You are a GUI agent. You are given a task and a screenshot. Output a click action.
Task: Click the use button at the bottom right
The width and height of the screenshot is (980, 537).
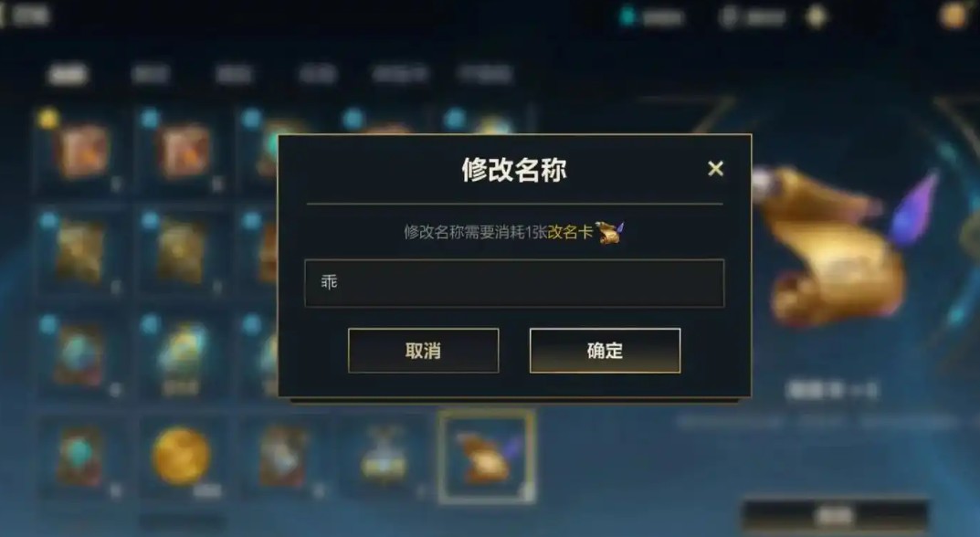tap(835, 516)
